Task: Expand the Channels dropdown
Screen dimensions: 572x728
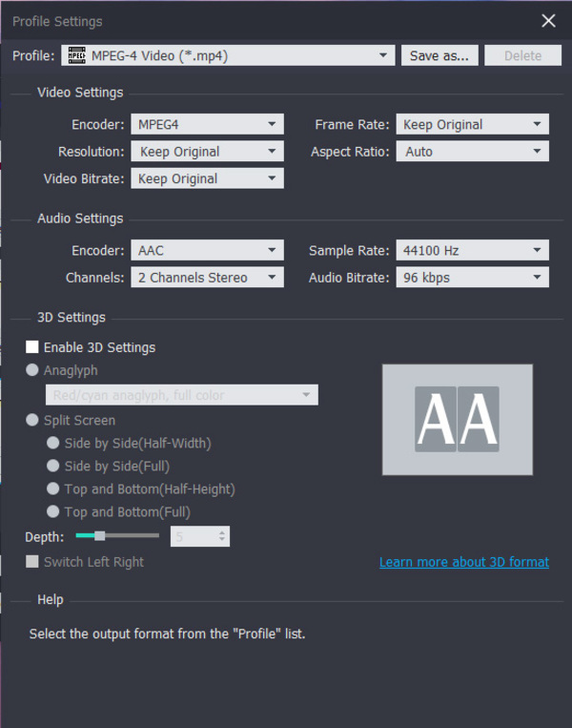Action: pos(208,278)
